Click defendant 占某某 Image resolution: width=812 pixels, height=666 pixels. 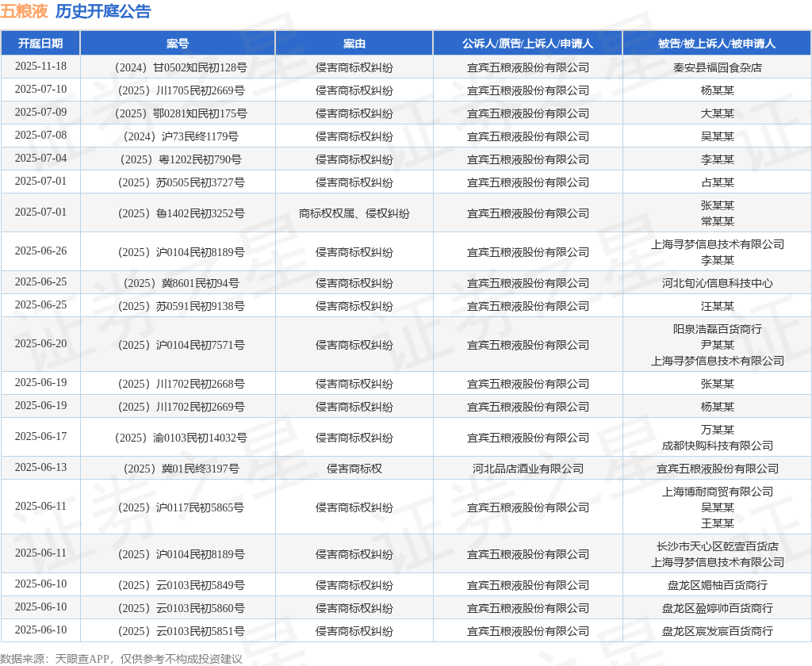(717, 182)
